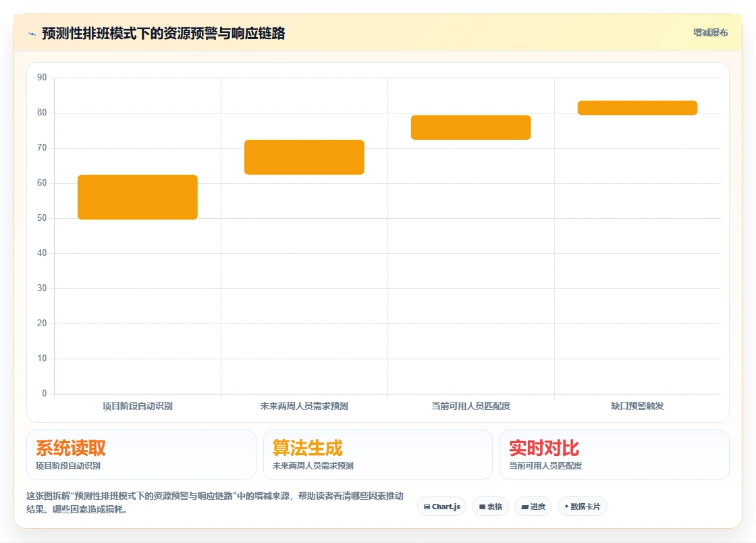Click the description paragraph starting 这张图拆解

pyautogui.click(x=215, y=502)
